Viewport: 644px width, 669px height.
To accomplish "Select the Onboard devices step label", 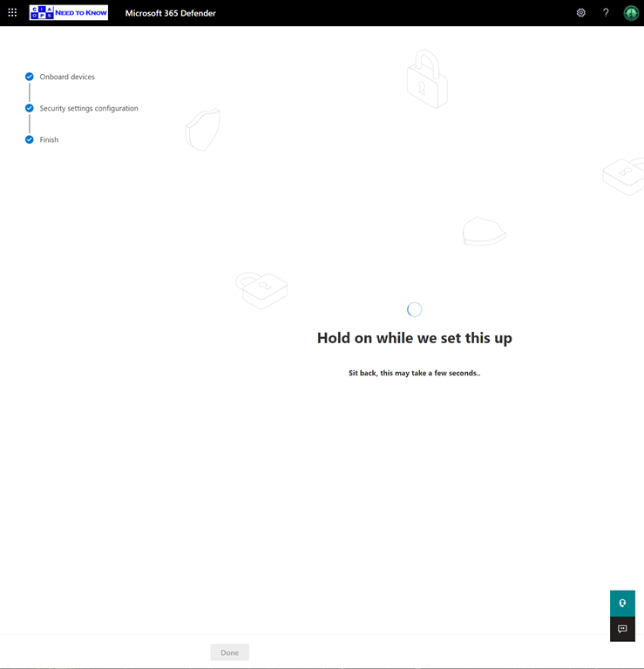I will point(67,77).
